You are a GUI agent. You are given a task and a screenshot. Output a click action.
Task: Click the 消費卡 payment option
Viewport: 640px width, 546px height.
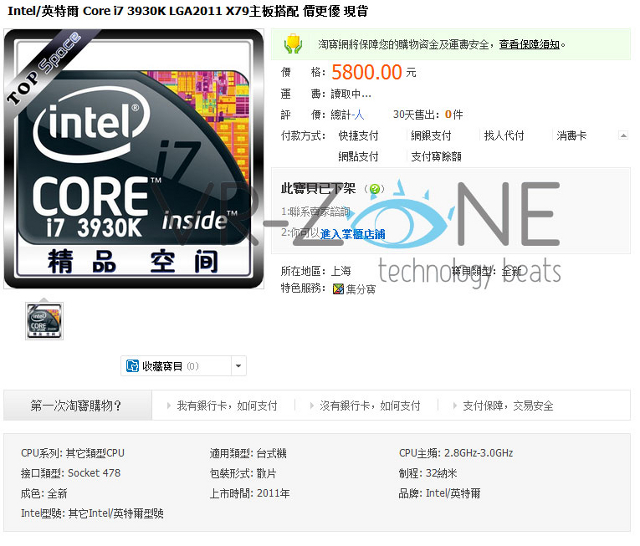coord(571,135)
